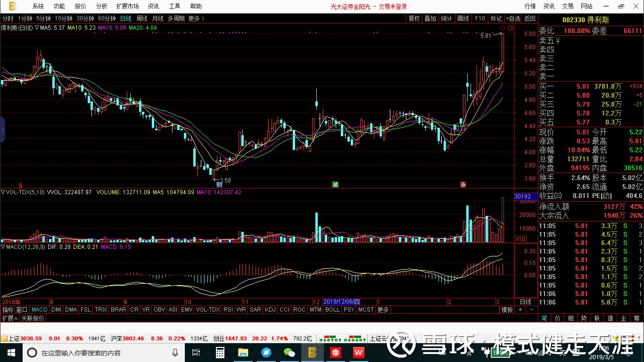Viewport: 644px width, 362px height.
Task: Open the 功能 menu
Action: click(59, 6)
